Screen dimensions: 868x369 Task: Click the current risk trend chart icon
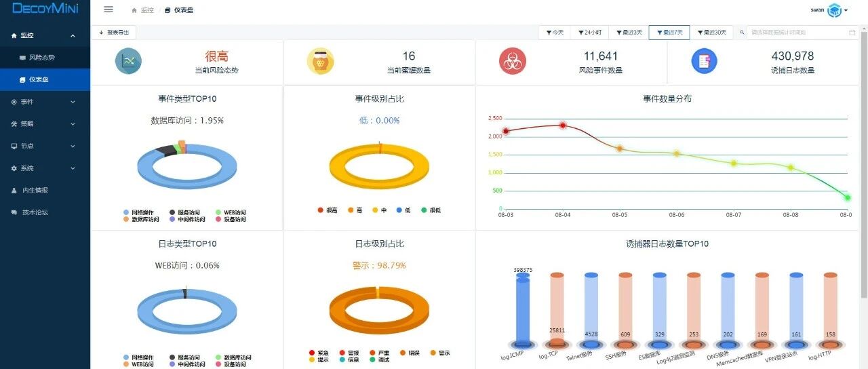[x=128, y=61]
